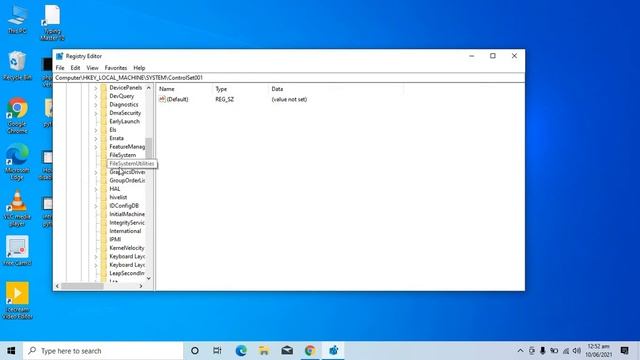Select the InitialMachine key
640x360 pixels.
127,214
